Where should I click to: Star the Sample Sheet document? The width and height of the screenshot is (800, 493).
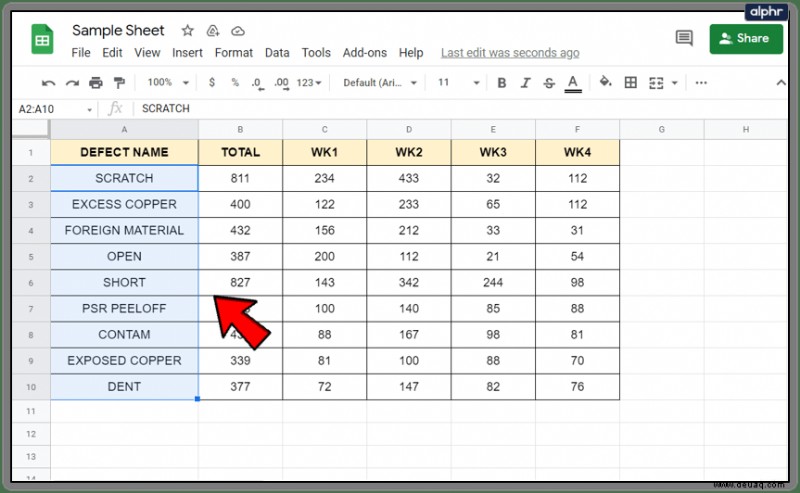(x=187, y=31)
